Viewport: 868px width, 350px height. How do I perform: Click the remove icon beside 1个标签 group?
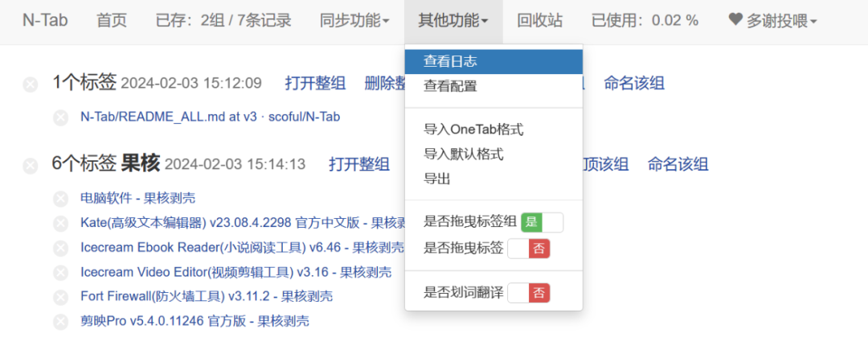(31, 85)
